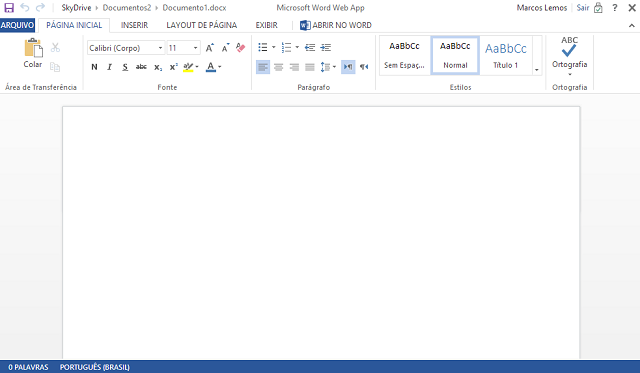The width and height of the screenshot is (640, 373).
Task: Open line spacing dropdown arrow
Action: coord(334,67)
